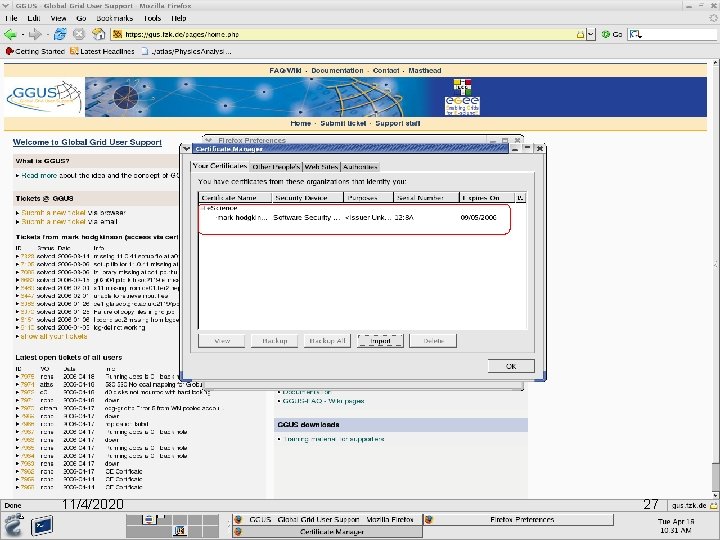Click inside the address bar URL field

click(x=349, y=34)
